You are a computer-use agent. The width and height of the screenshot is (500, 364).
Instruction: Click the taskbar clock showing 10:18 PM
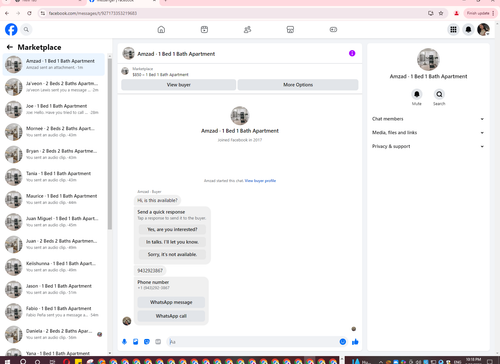pyautogui.click(x=473, y=361)
